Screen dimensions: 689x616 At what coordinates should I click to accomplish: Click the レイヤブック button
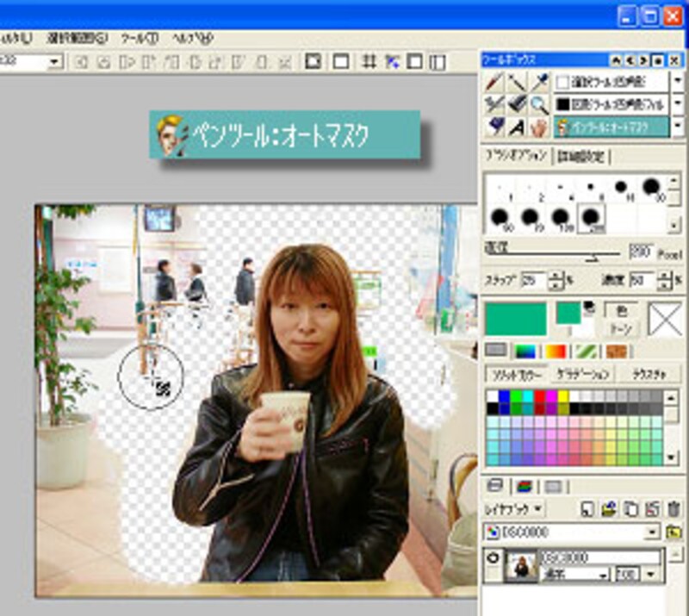514,509
